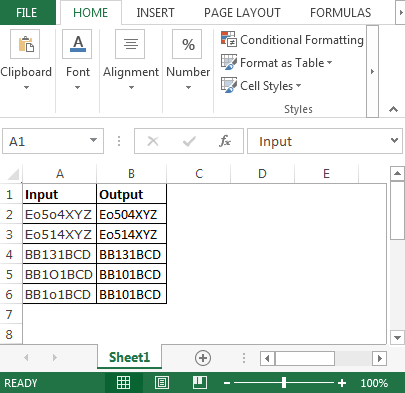Select cell B1 labeled Output
The height and width of the screenshot is (393, 405).
(131, 194)
